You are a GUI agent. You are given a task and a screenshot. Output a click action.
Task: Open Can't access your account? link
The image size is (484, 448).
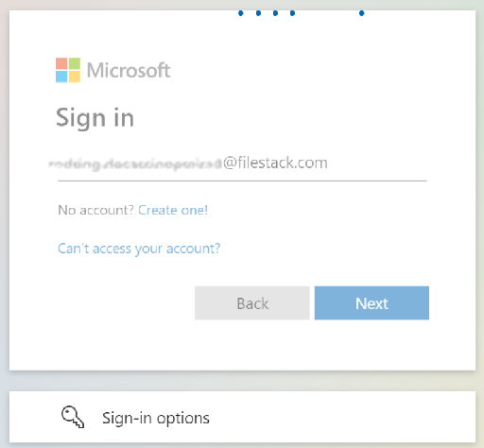pyautogui.click(x=139, y=249)
